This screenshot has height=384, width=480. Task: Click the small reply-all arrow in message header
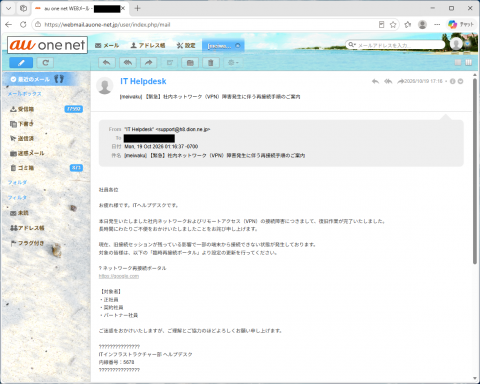pyautogui.click(x=388, y=81)
